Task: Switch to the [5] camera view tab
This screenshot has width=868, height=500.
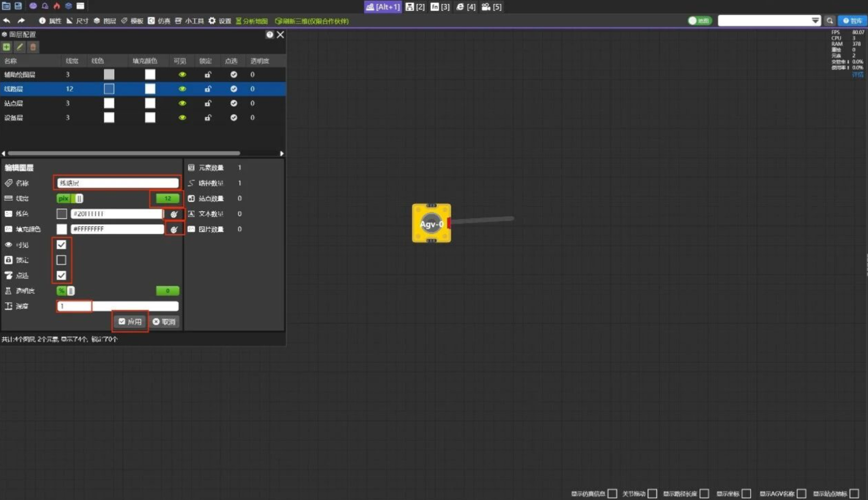Action: (491, 7)
